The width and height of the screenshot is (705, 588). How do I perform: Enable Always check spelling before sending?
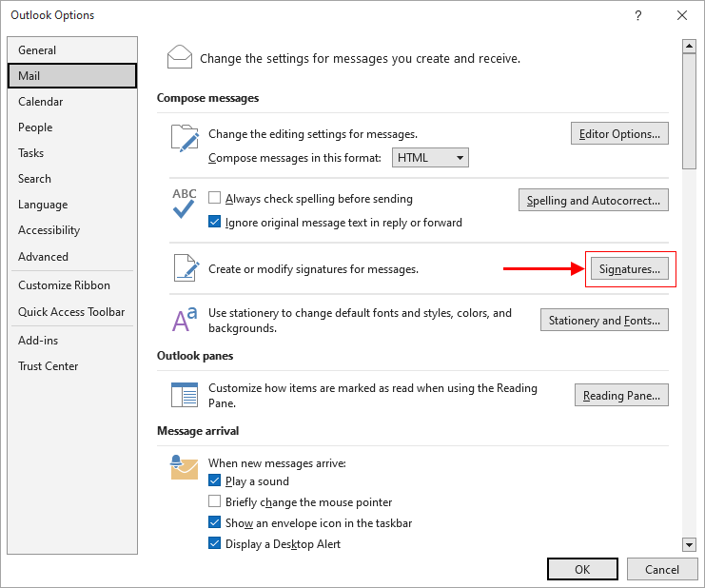[x=215, y=199]
